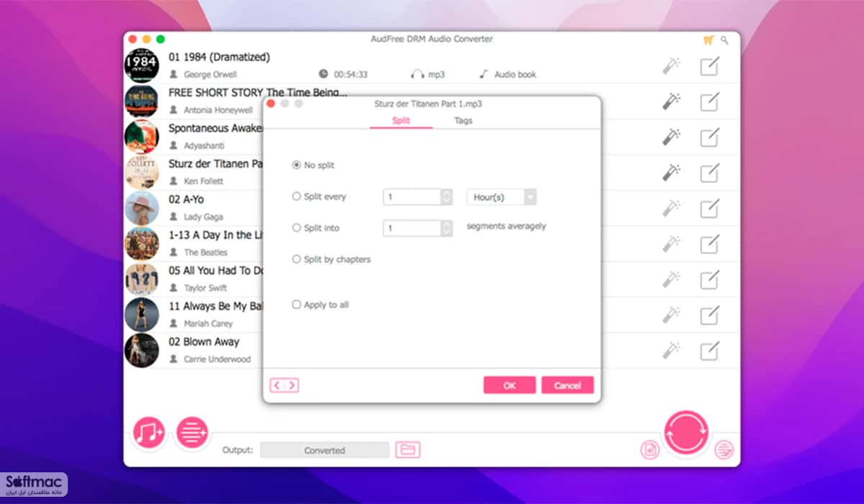
Task: Close the Sturz der Titanen dialog
Action: (271, 104)
